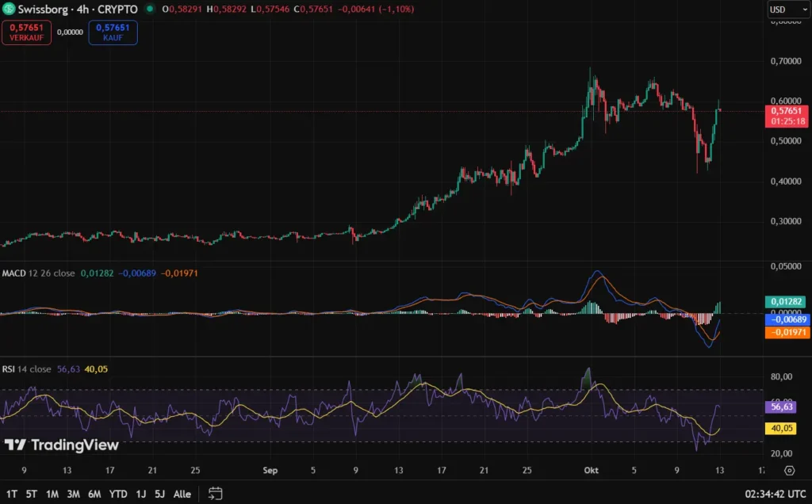Click the Swissborg 4h CRYPTO title
812x504 pixels.
pyautogui.click(x=78, y=10)
